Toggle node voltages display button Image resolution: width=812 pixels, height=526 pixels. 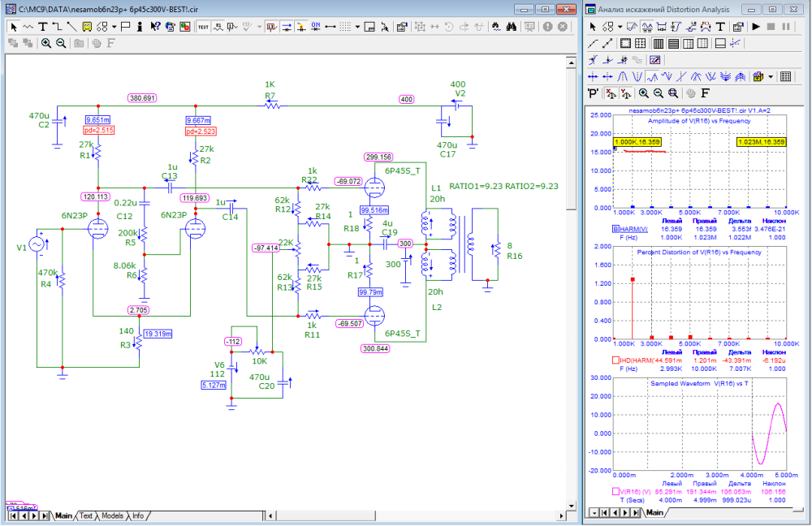tap(272, 26)
